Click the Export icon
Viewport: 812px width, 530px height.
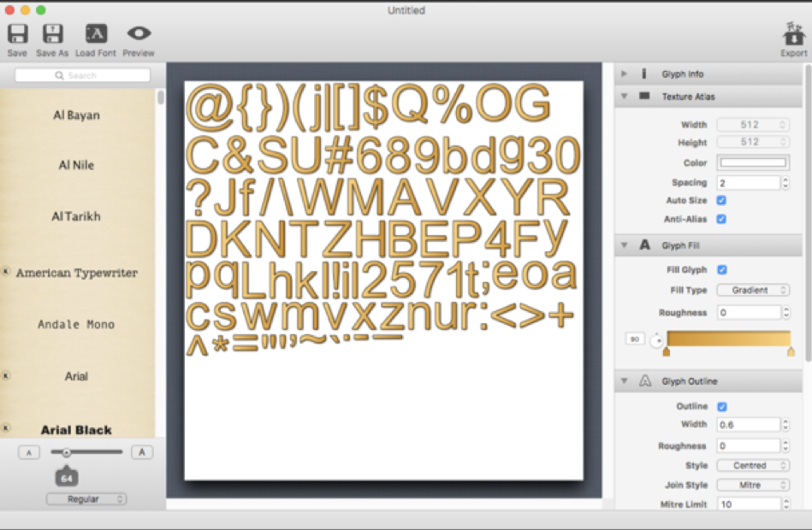pos(793,36)
